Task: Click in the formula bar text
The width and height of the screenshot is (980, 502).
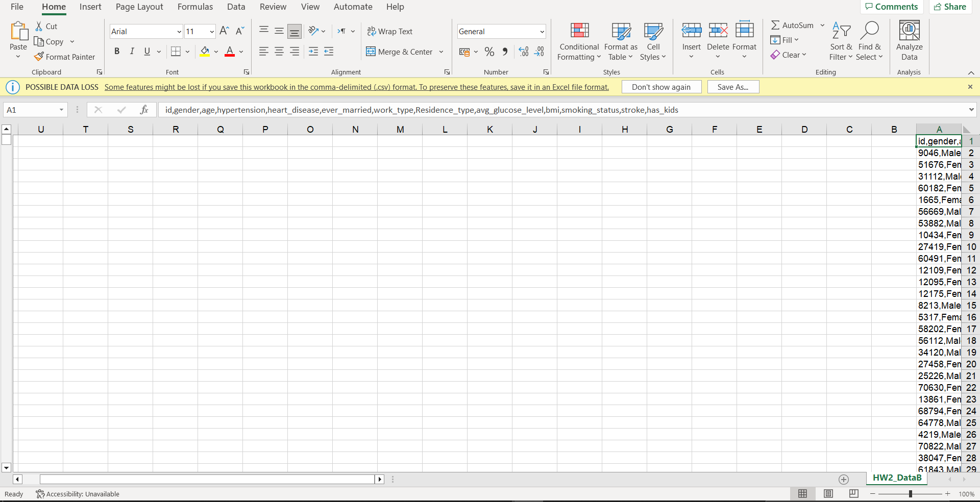Action: (422, 110)
